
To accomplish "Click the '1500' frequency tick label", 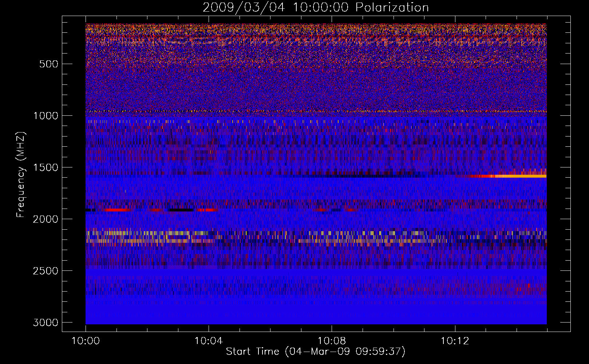I will coord(46,167).
